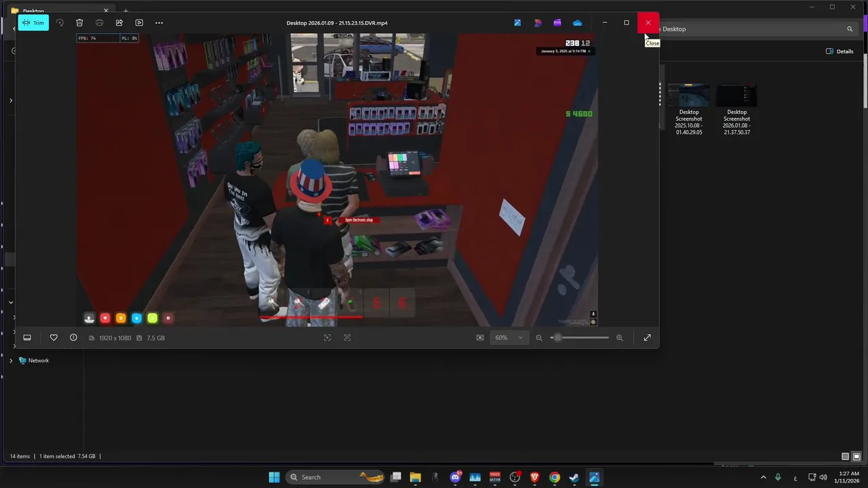
Task: Expand the Network tree item in Explorer
Action: [x=11, y=361]
